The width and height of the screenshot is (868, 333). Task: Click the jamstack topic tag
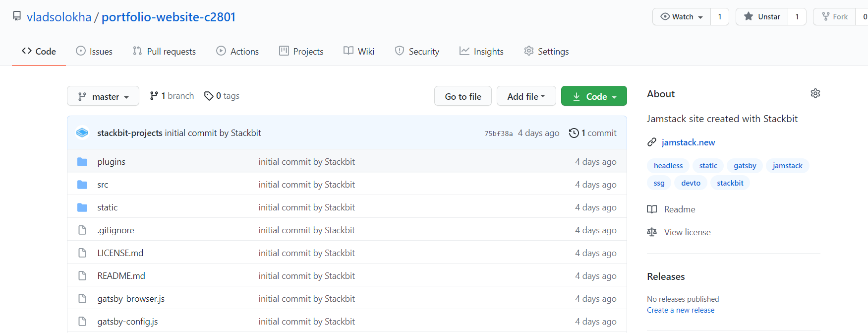coord(787,166)
